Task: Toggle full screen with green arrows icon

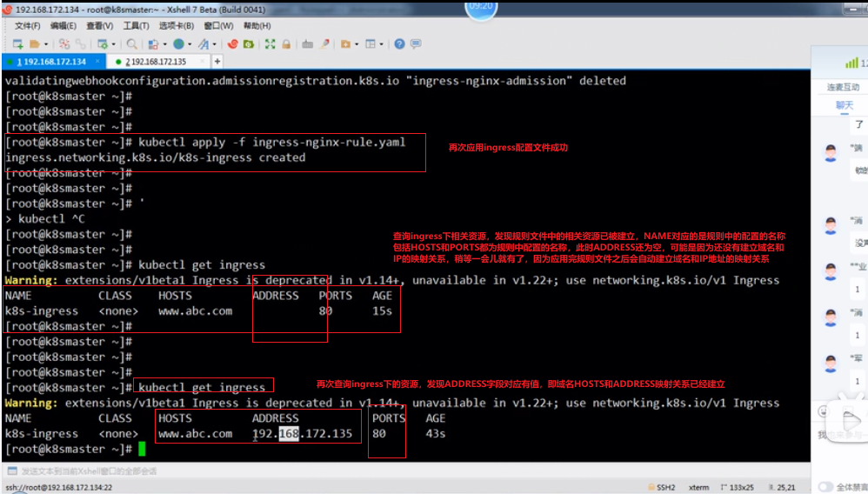Action: click(270, 43)
